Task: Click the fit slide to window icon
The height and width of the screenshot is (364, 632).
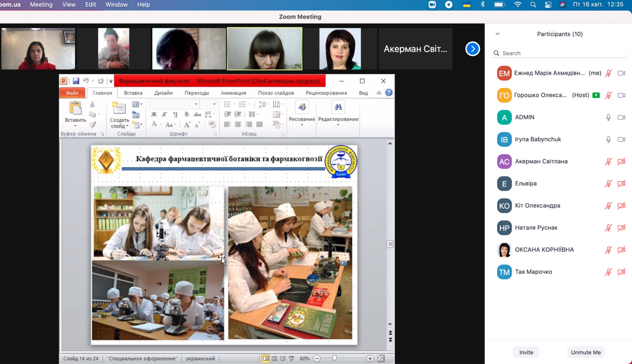Action: coord(381,359)
